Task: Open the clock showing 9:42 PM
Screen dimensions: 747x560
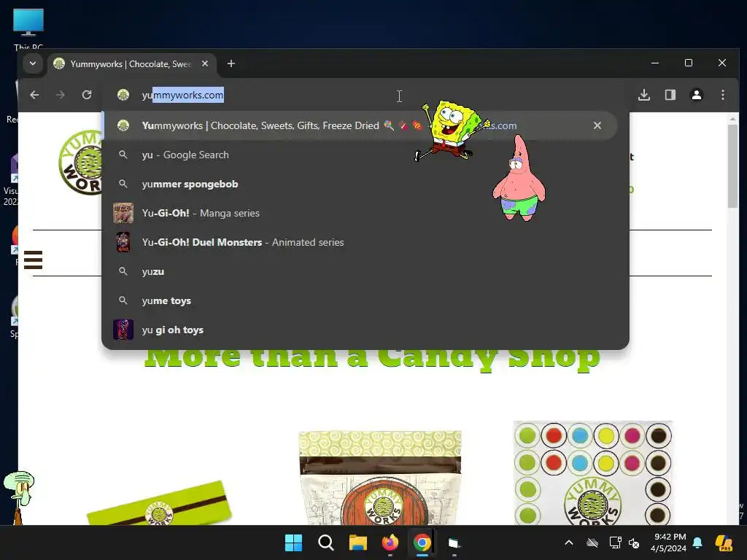Action: pos(668,542)
